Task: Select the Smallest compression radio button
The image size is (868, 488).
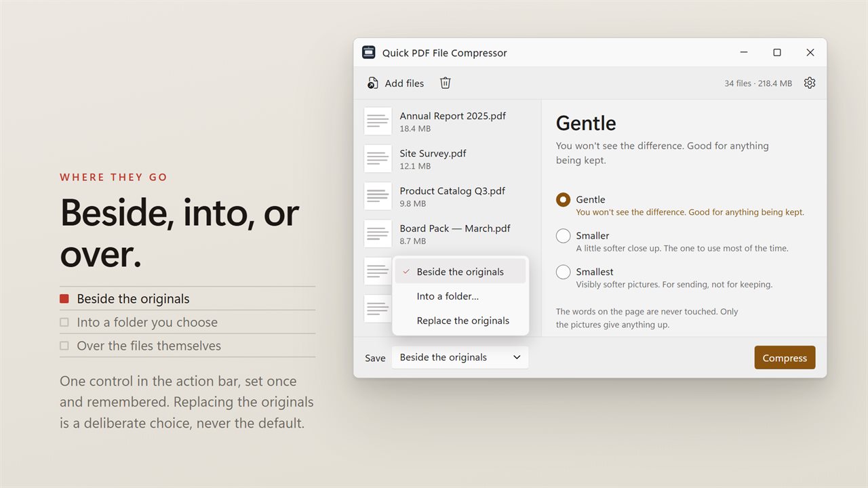Action: pyautogui.click(x=563, y=272)
